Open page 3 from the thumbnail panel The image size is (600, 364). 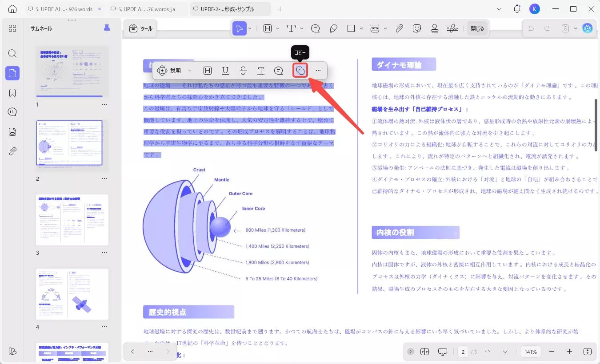[x=72, y=220]
